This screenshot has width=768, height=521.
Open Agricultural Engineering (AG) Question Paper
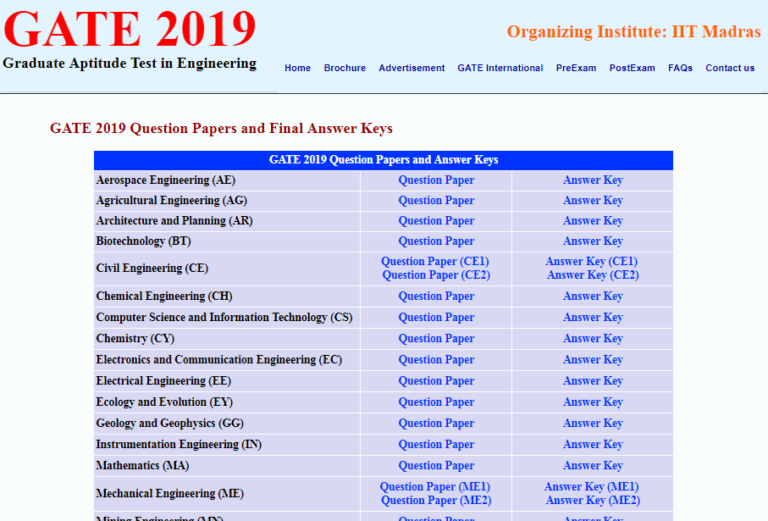click(x=436, y=200)
